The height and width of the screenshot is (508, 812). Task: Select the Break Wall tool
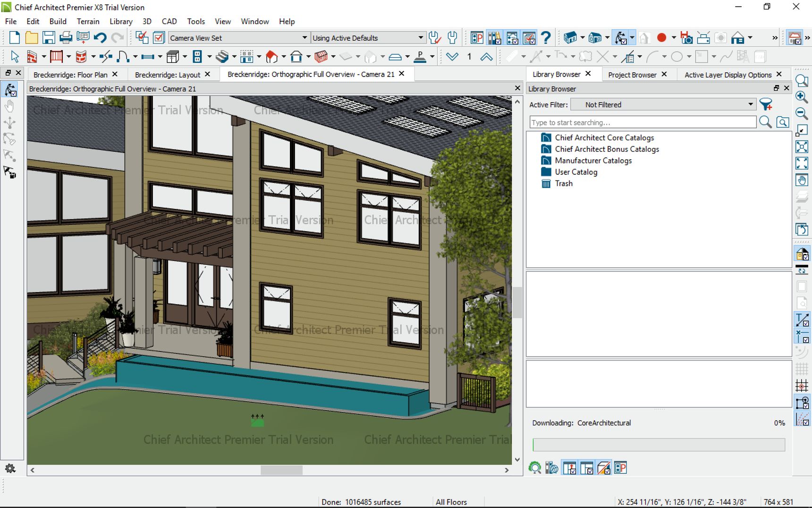[x=106, y=57]
